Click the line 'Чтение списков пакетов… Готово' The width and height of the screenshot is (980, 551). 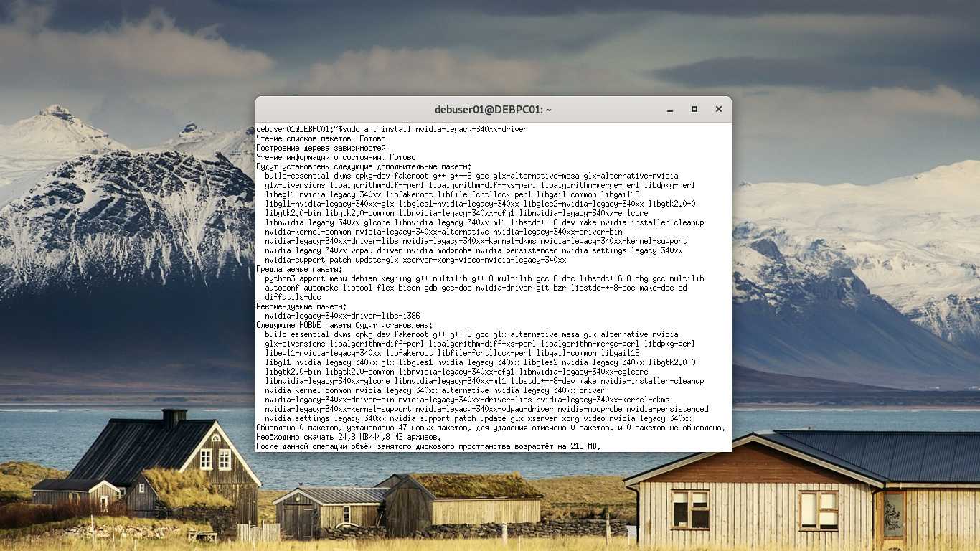(321, 138)
